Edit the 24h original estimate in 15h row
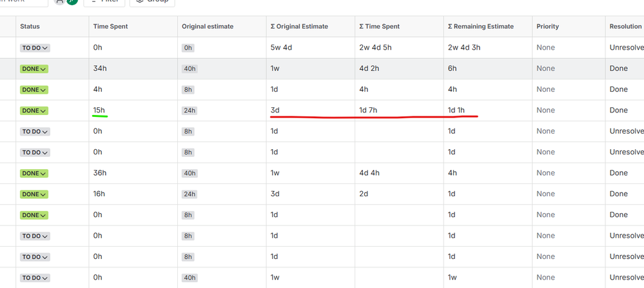Screen dimensions: 644x288 pos(190,110)
